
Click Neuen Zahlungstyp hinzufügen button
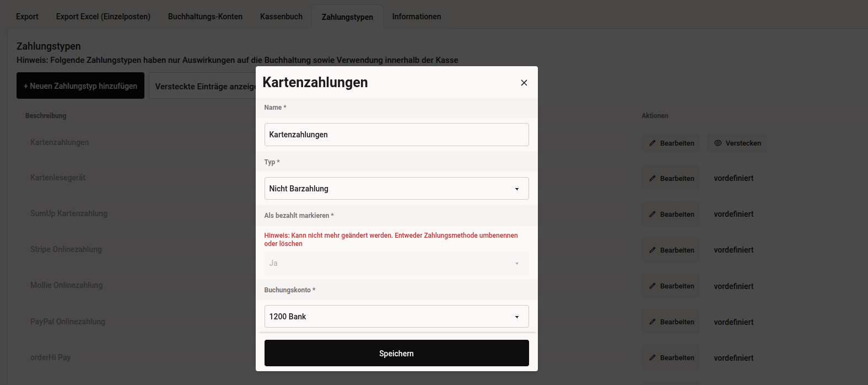80,86
